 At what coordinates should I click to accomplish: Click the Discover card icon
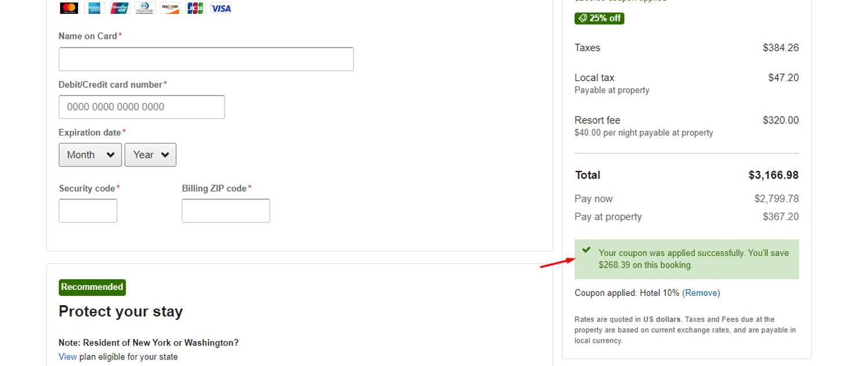pos(170,8)
